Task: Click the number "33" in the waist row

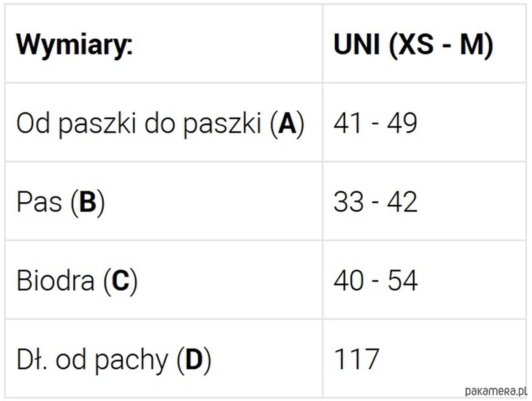Action: tap(348, 202)
